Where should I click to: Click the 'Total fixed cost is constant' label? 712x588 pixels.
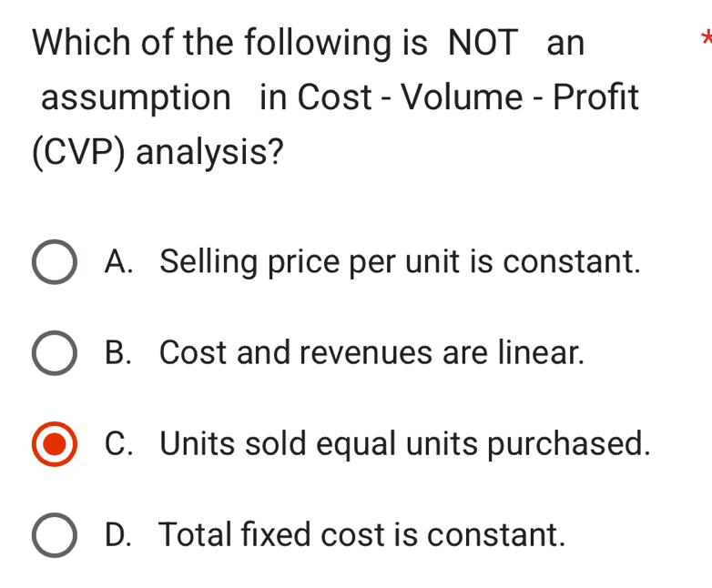click(x=361, y=533)
